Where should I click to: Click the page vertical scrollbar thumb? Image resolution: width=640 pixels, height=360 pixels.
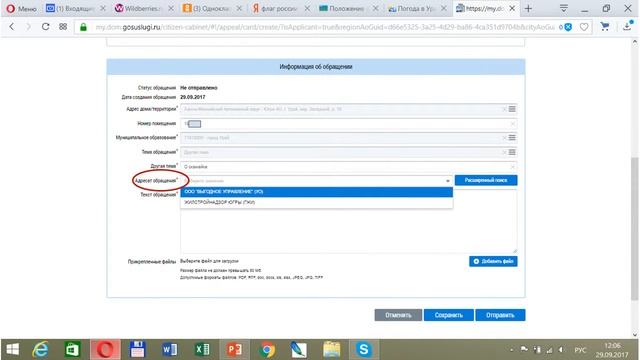[634, 229]
